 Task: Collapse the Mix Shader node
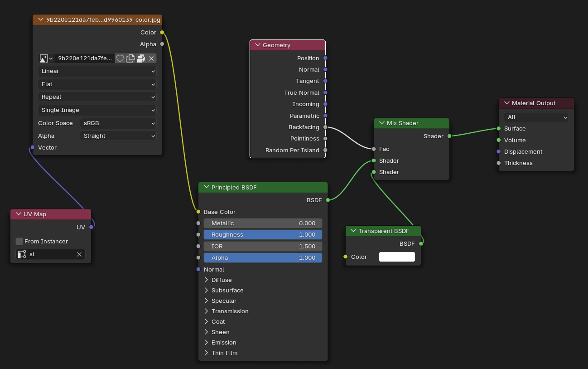point(382,123)
